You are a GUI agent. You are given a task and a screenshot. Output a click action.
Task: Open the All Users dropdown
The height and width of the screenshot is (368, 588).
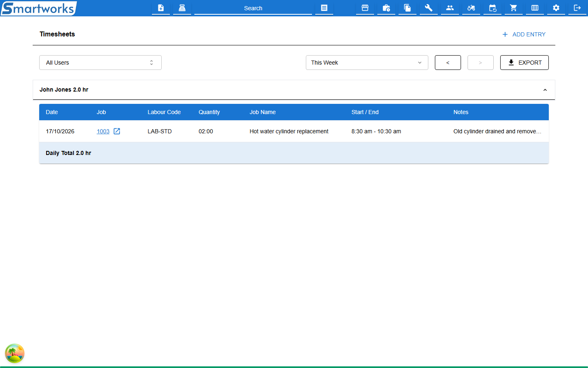click(100, 63)
